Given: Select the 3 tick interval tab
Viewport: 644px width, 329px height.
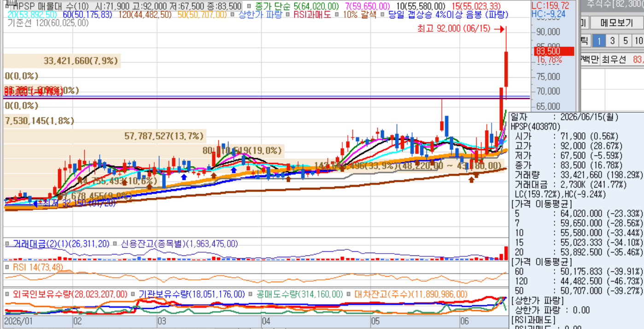Looking at the screenshot, I should click(x=612, y=41).
